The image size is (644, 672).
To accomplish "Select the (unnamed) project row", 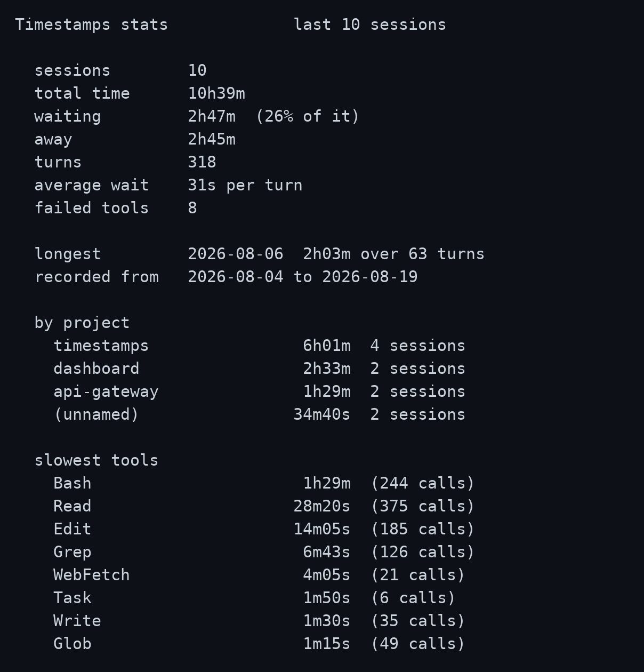I will pos(260,415).
